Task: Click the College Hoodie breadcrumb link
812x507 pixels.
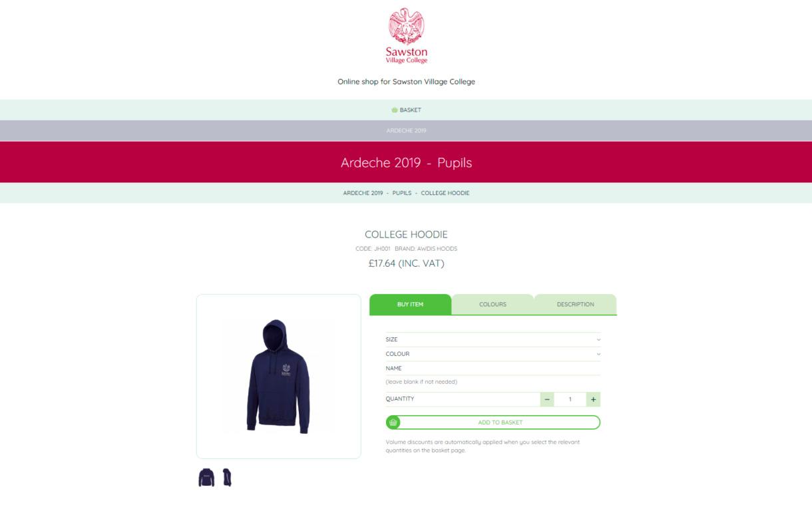Action: [445, 193]
